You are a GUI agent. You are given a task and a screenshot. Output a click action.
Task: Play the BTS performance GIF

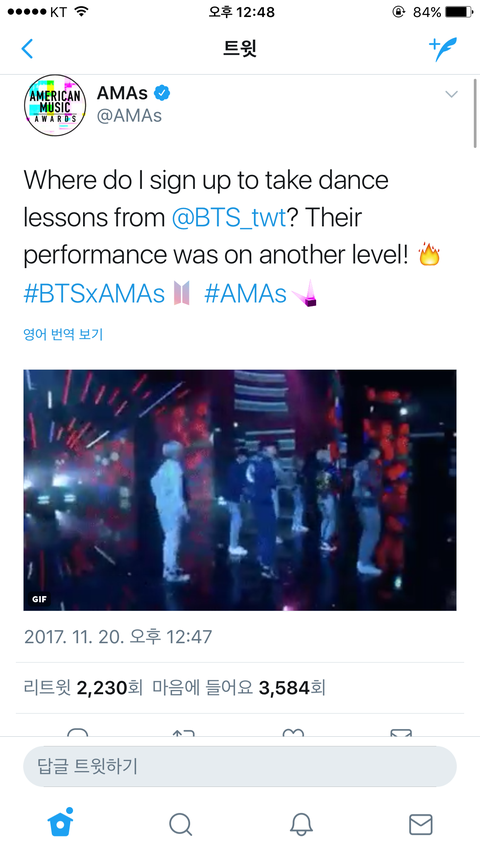239,490
